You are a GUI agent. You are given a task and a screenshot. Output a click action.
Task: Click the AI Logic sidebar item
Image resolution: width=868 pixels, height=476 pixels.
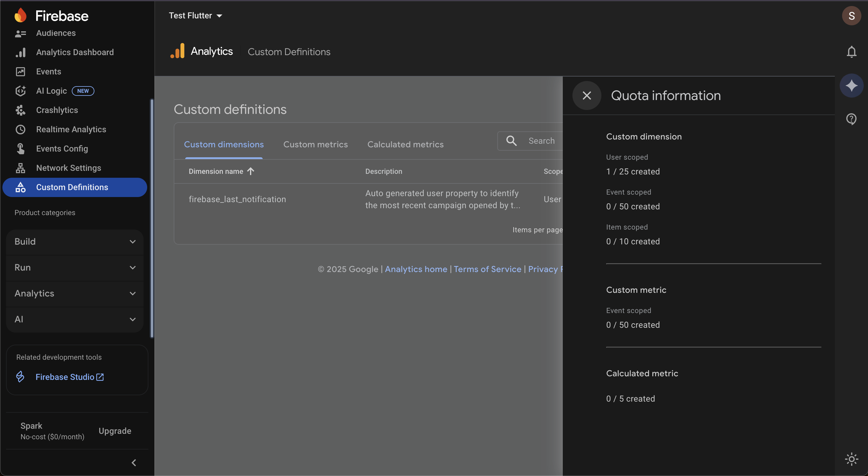52,91
